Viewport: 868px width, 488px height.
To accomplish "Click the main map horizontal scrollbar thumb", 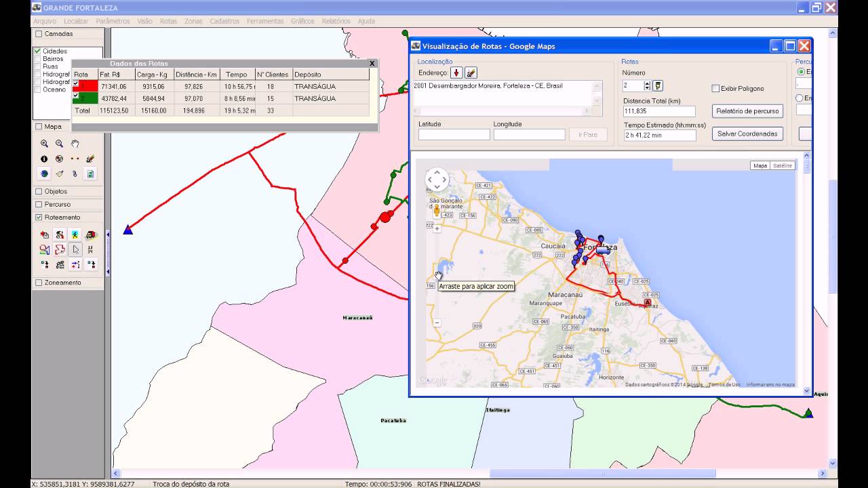I will coord(603,474).
